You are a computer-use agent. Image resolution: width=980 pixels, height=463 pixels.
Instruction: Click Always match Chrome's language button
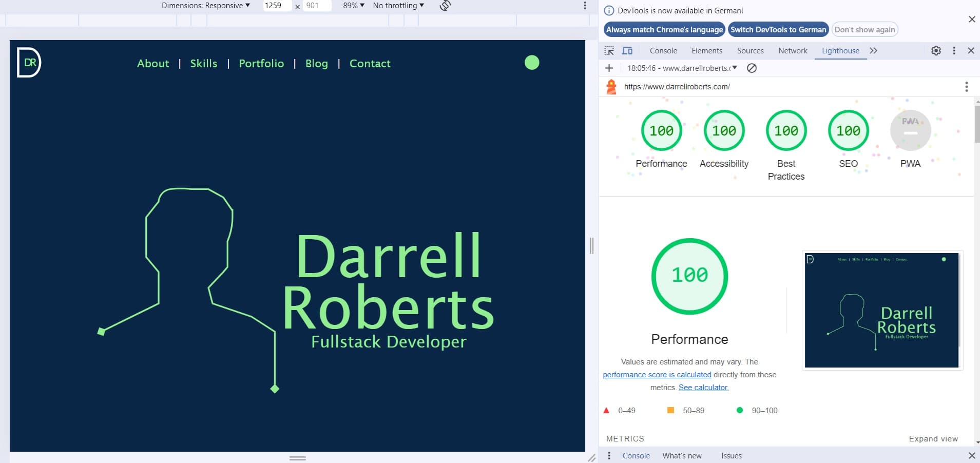664,30
